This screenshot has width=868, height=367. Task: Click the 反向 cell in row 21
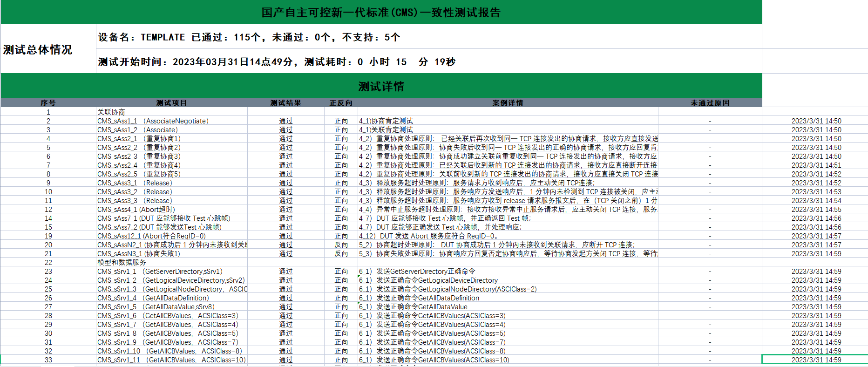[341, 253]
